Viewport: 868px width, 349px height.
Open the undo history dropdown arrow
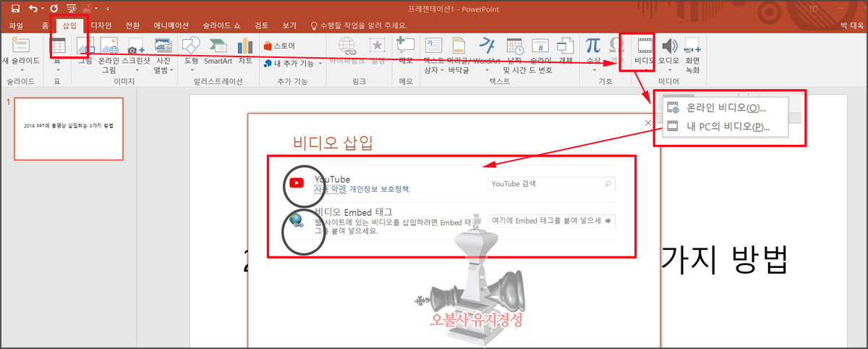[44, 9]
